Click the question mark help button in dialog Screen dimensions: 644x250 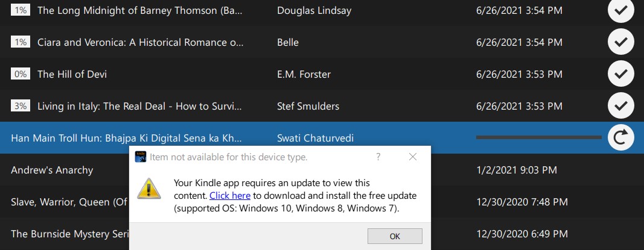click(x=378, y=157)
